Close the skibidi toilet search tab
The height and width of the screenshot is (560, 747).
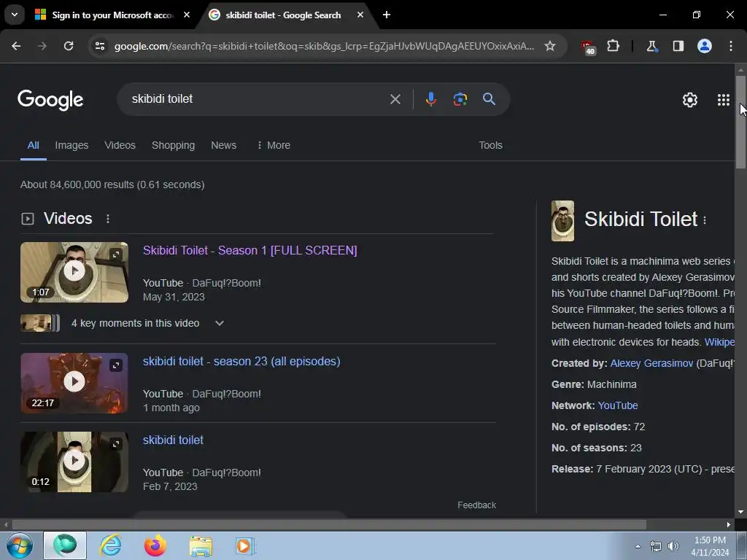tap(360, 15)
